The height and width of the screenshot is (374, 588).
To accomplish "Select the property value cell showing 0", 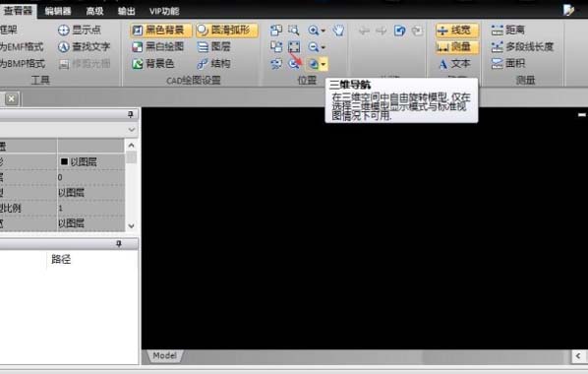I will tap(90, 177).
